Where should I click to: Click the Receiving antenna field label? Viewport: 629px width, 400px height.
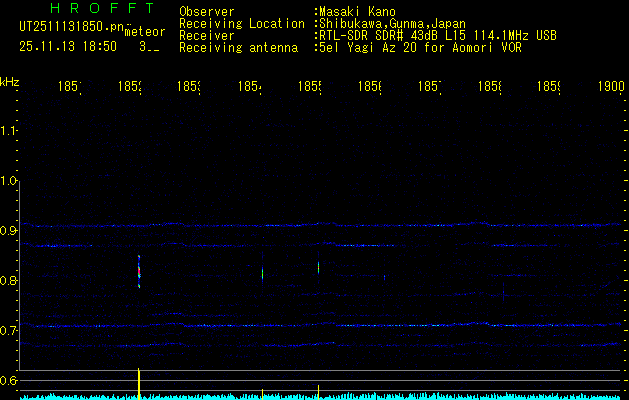click(x=238, y=47)
